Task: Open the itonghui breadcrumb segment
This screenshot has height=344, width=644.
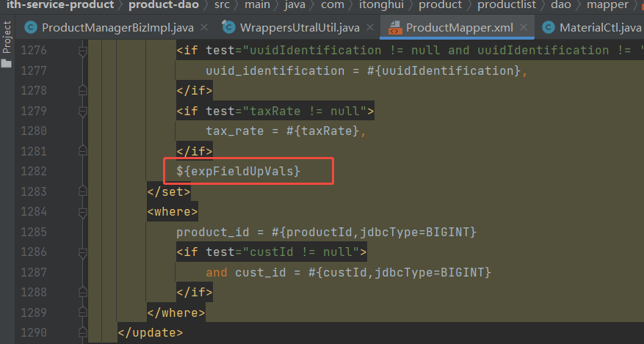Action: [382, 5]
